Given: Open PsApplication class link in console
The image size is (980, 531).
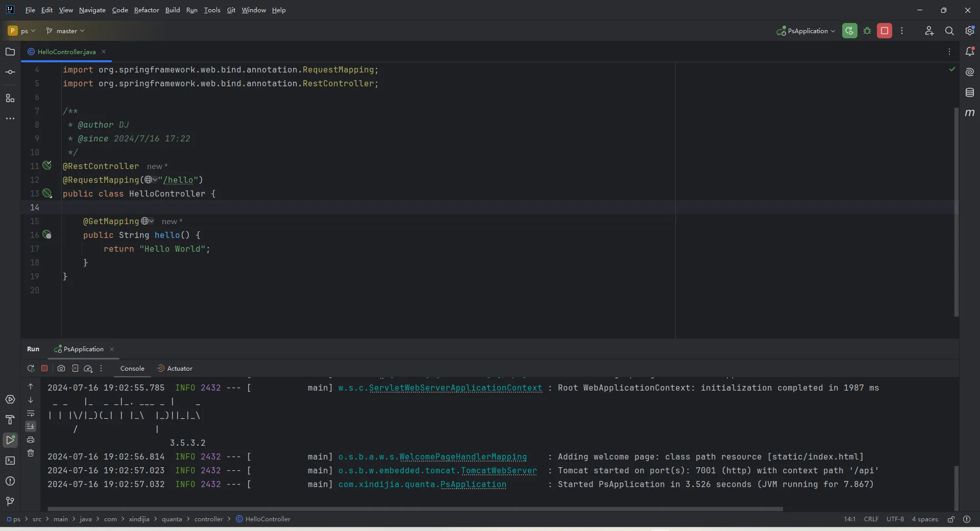Looking at the screenshot, I should 473,485.
